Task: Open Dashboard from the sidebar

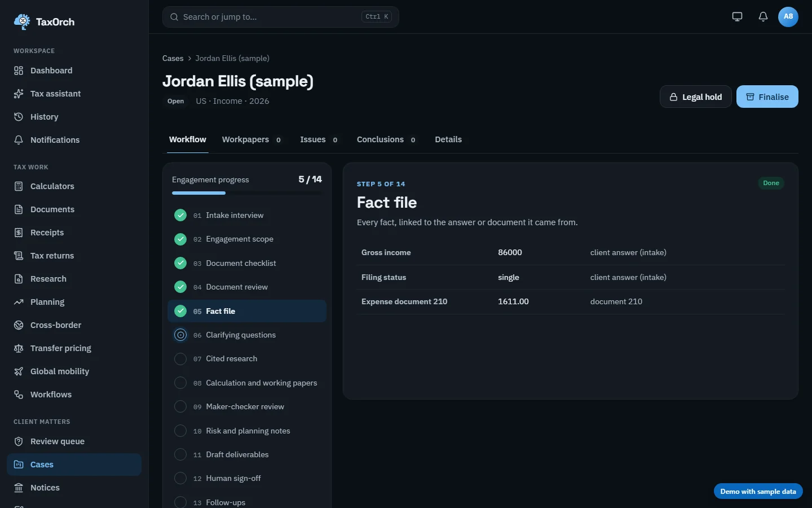Action: coord(74,71)
